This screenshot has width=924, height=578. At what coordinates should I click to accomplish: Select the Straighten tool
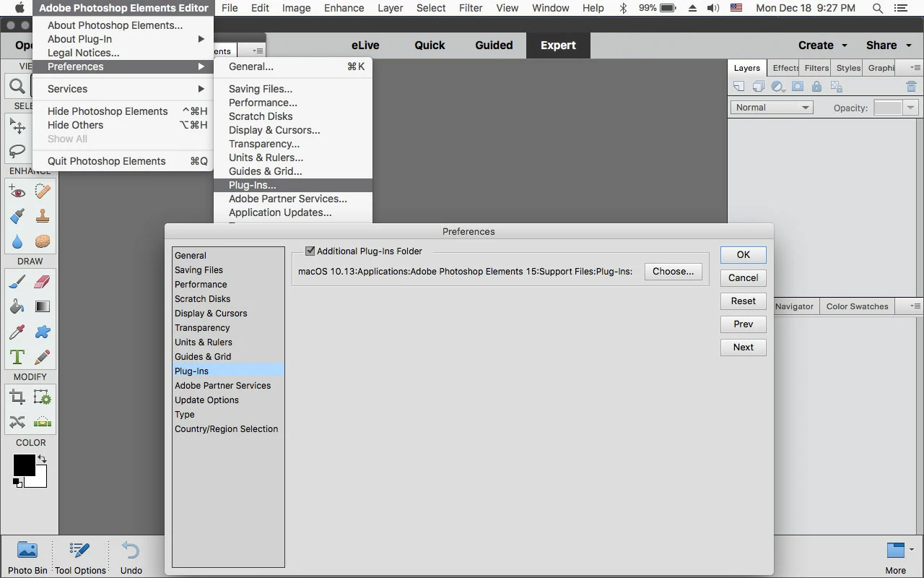[43, 422]
